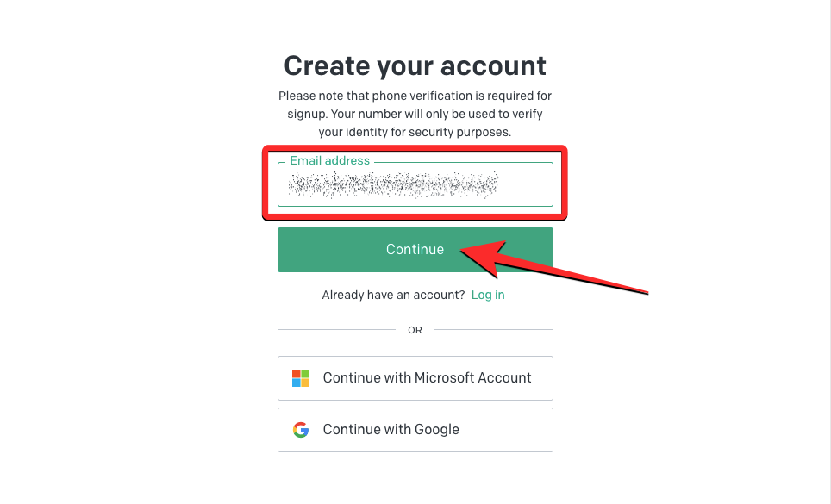
Task: Click the Google G logo icon
Action: [301, 430]
